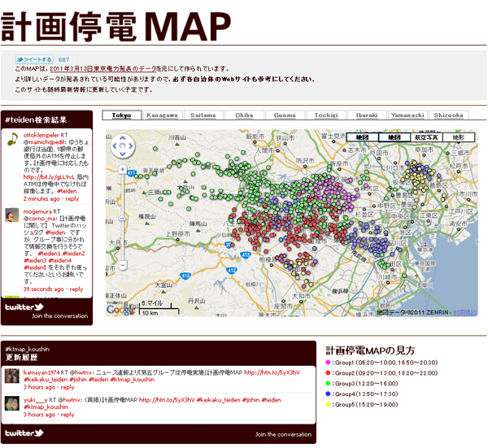Click the twitter logo in the 更新履歴 widget
Viewport: 488px width, 448px height.
point(24,433)
